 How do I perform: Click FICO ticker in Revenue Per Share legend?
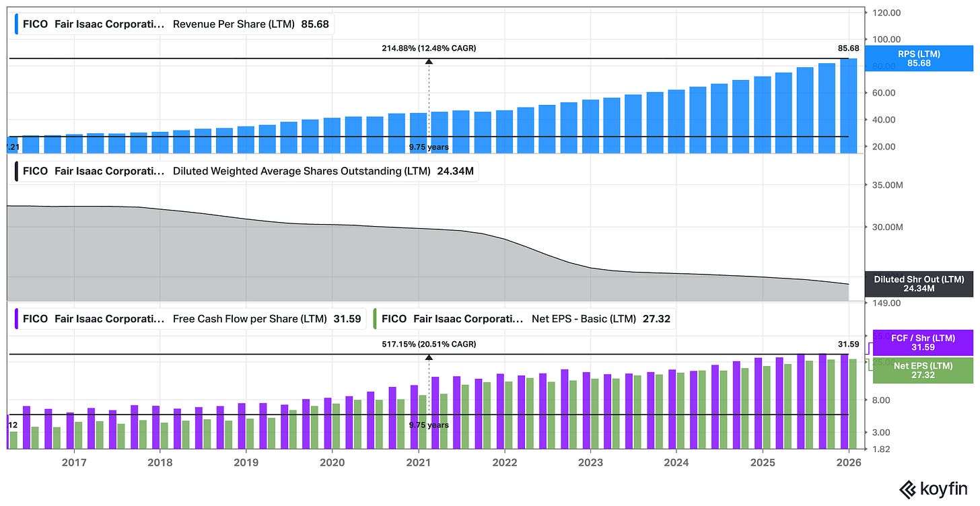pyautogui.click(x=35, y=24)
